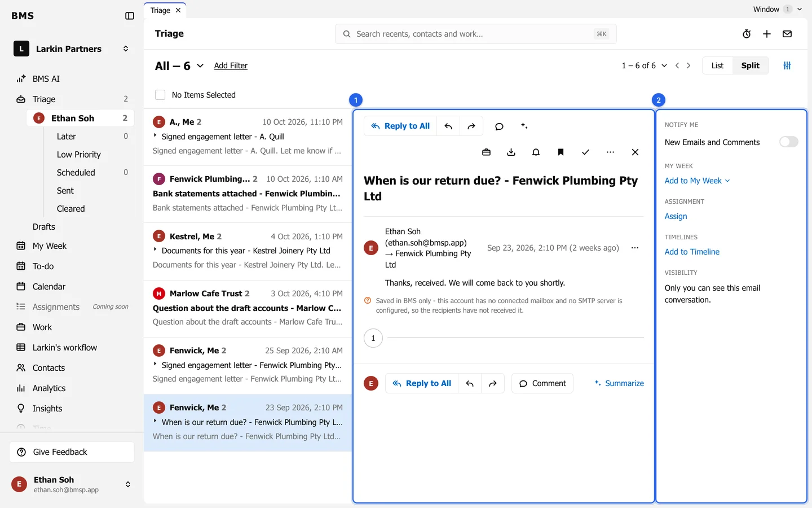
Task: Click the bookmark icon
Action: pos(561,152)
